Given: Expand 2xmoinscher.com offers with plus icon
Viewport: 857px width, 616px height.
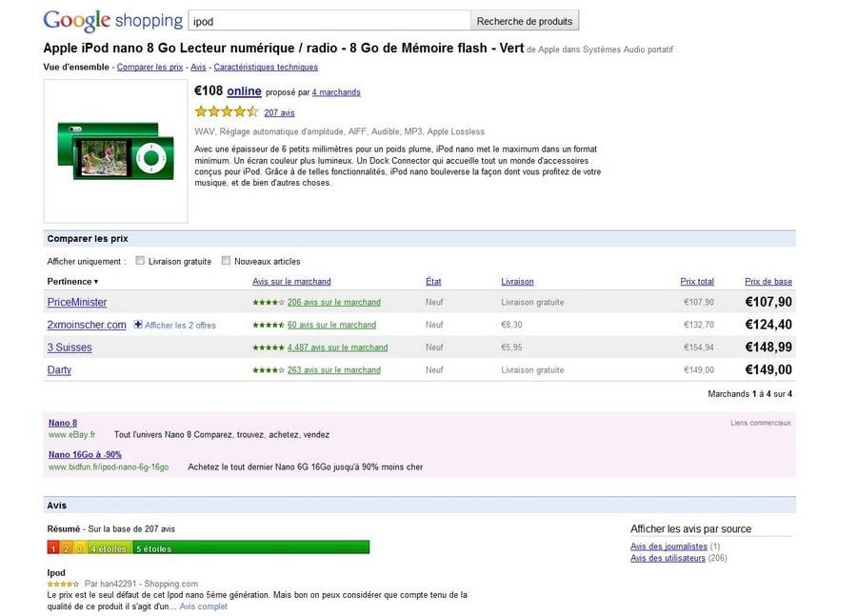Looking at the screenshot, I should pyautogui.click(x=138, y=325).
